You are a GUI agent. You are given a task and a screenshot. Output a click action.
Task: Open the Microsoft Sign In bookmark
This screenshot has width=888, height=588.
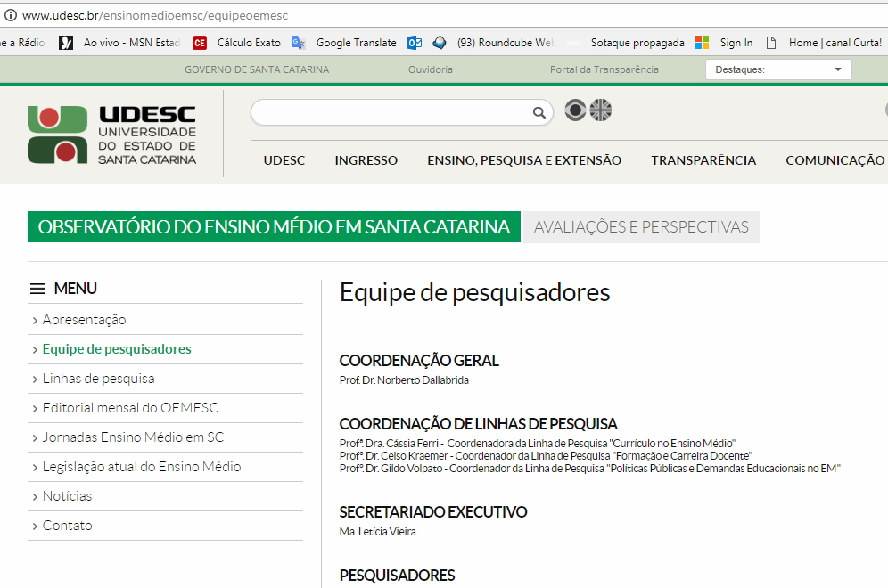coord(725,43)
